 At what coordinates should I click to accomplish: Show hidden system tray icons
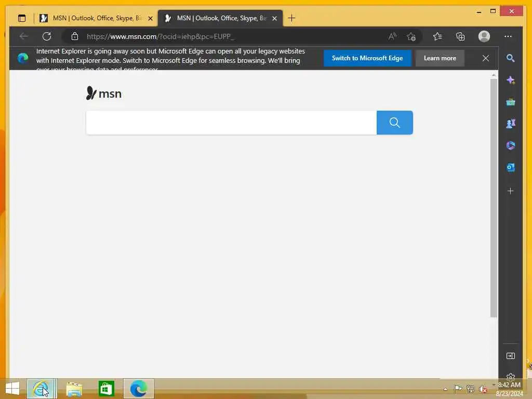[x=445, y=389]
